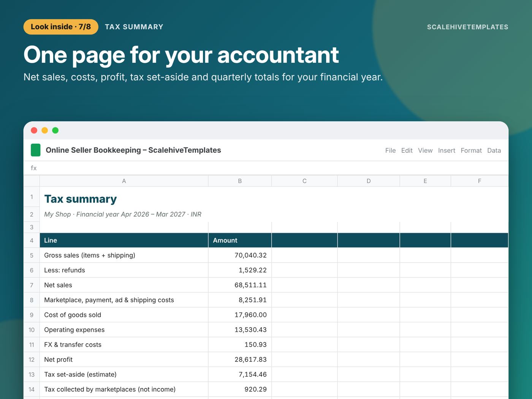
Task: Select the 'Cost of goods sold' cell
Action: tap(124, 315)
